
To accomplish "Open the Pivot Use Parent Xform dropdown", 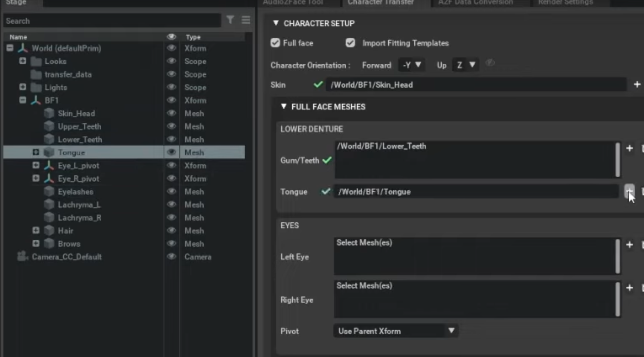I will [x=396, y=331].
